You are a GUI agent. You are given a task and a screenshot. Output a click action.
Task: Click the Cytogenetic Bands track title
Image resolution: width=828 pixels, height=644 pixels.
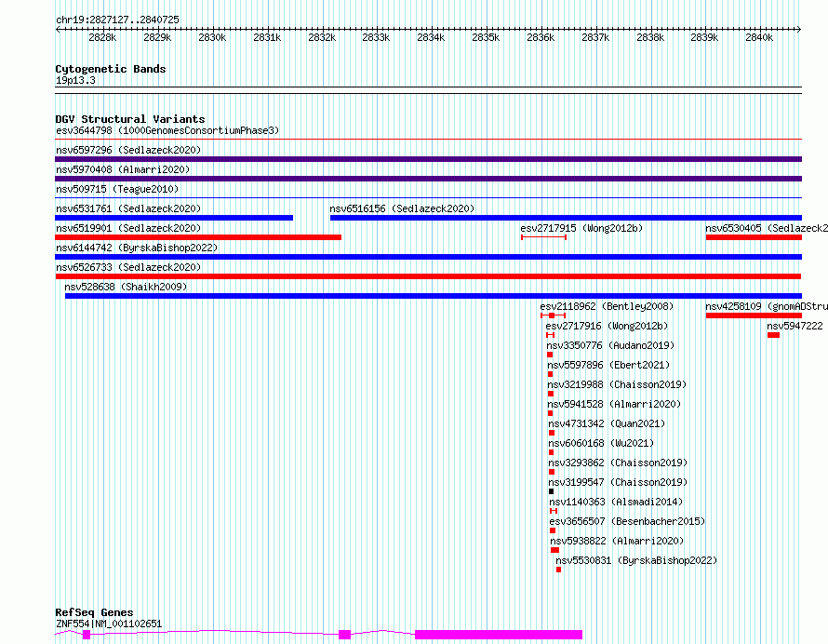point(111,69)
